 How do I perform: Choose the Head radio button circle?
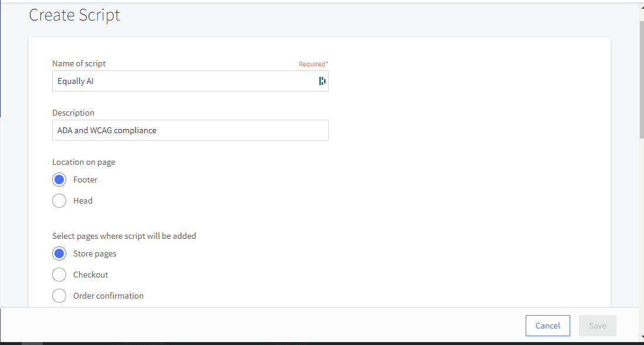click(59, 201)
